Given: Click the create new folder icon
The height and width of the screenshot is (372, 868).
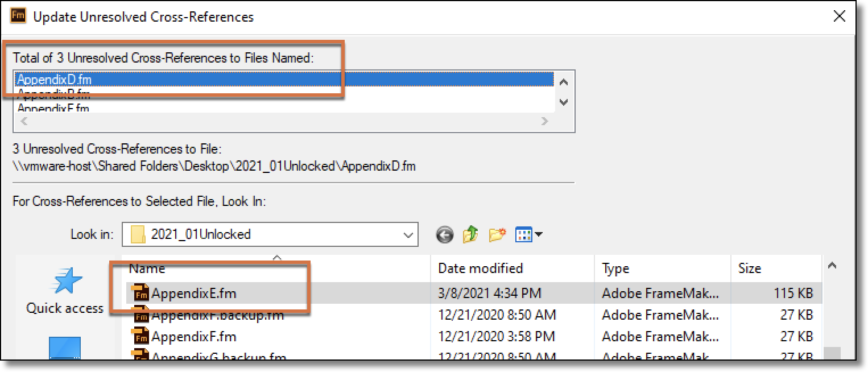Looking at the screenshot, I should coord(496,233).
